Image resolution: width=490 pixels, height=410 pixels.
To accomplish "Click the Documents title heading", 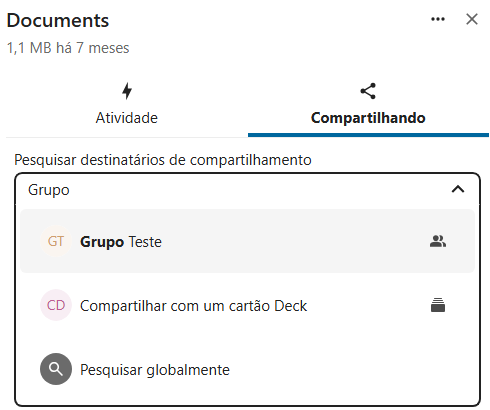I will coord(58,21).
